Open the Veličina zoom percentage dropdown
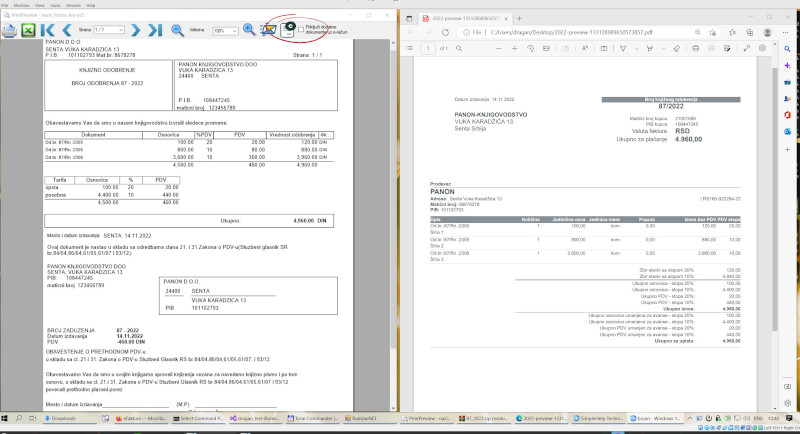The width and height of the screenshot is (800, 434). (225, 31)
